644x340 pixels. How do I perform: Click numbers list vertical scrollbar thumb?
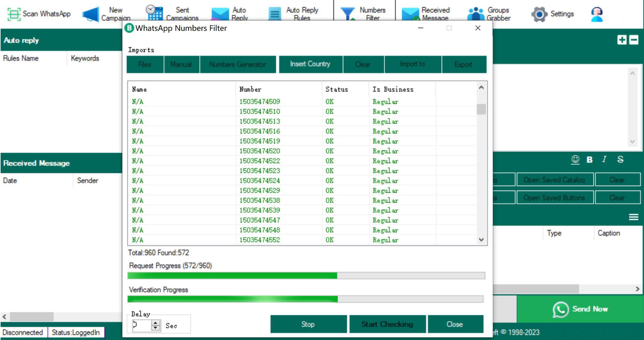481,109
